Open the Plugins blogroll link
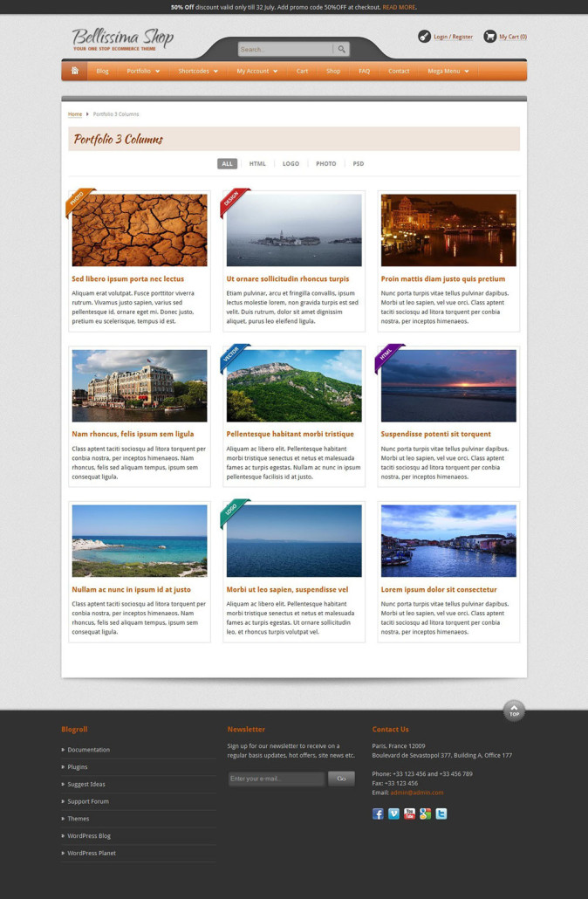This screenshot has height=899, width=588. point(78,767)
